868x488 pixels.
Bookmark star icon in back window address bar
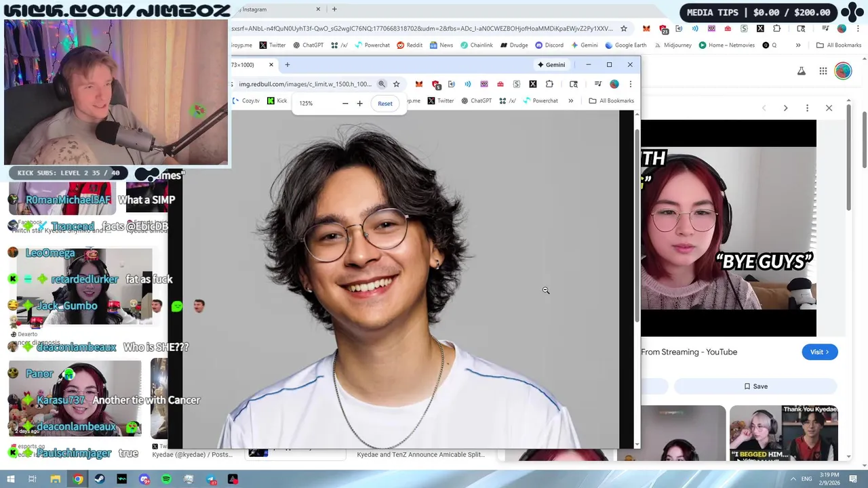coord(624,28)
